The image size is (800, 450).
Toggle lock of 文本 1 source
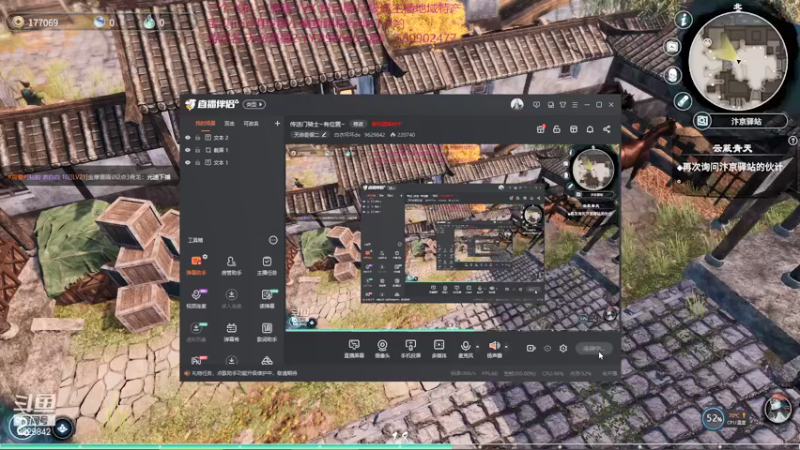coord(197,162)
